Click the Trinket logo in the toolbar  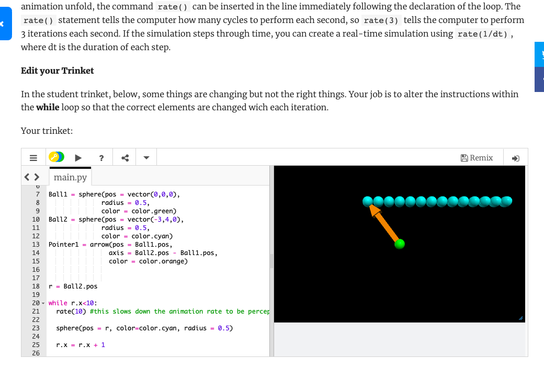click(56, 156)
